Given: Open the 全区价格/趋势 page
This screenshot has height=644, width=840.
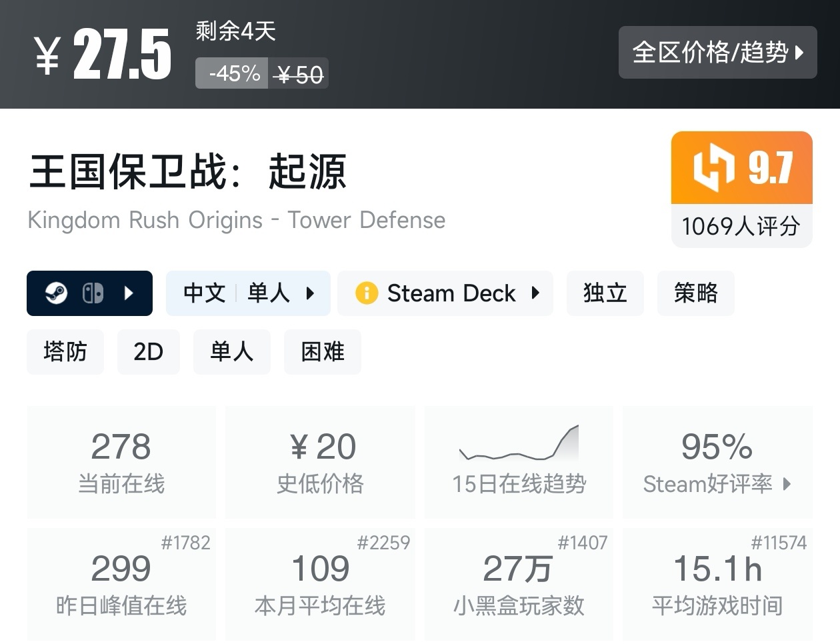Looking at the screenshot, I should coord(717,52).
